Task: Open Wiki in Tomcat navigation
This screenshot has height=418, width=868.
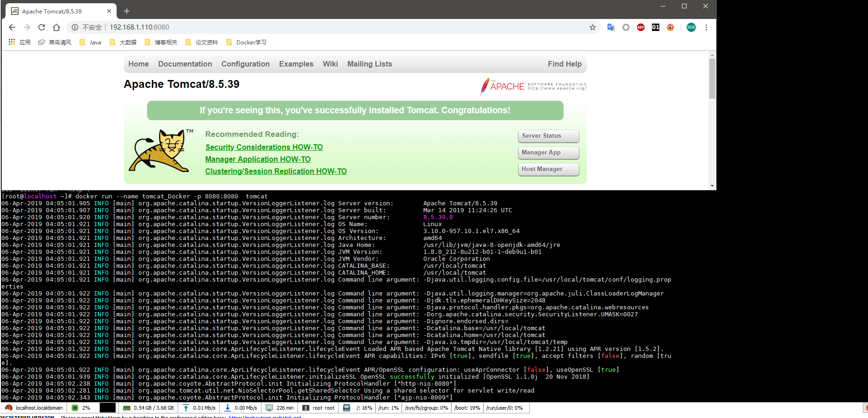Action: pos(330,64)
